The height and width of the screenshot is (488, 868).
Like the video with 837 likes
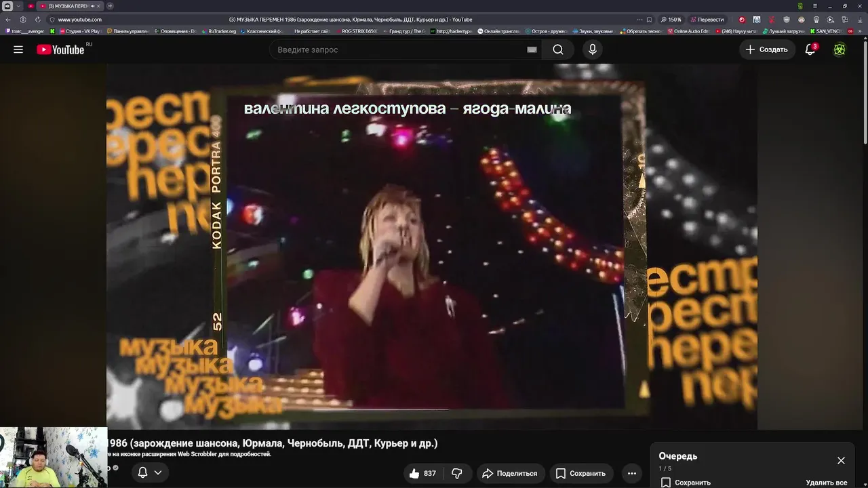tap(422, 473)
